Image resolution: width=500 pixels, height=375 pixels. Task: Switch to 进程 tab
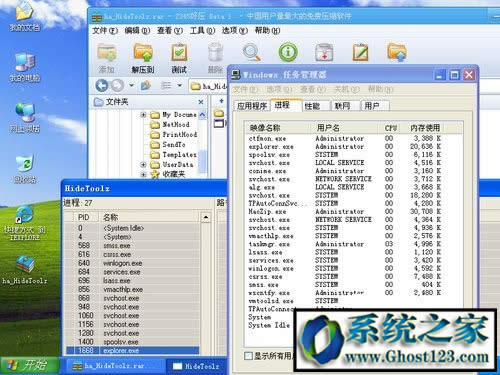(286, 105)
